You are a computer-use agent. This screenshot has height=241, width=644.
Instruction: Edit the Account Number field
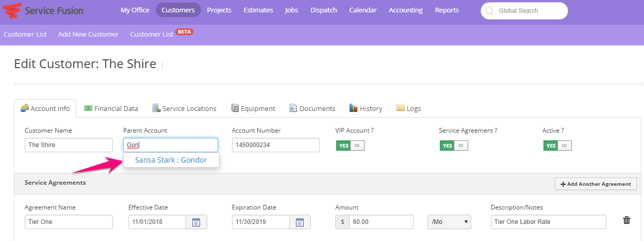276,145
